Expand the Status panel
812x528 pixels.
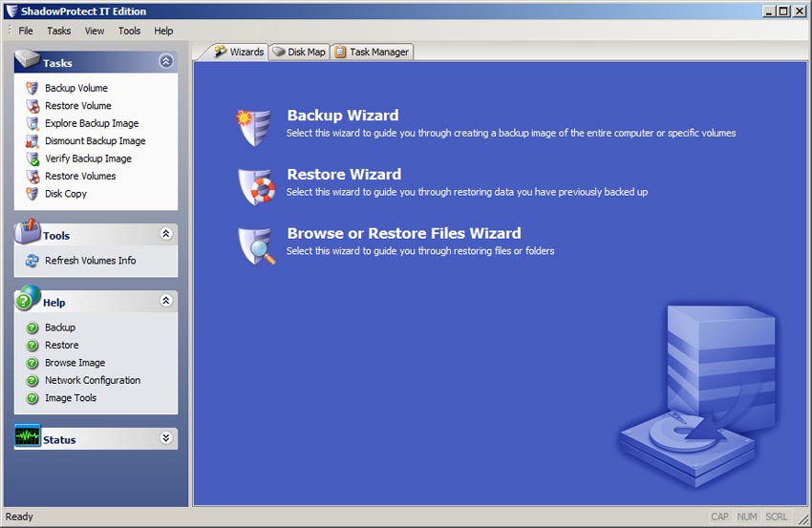click(165, 438)
